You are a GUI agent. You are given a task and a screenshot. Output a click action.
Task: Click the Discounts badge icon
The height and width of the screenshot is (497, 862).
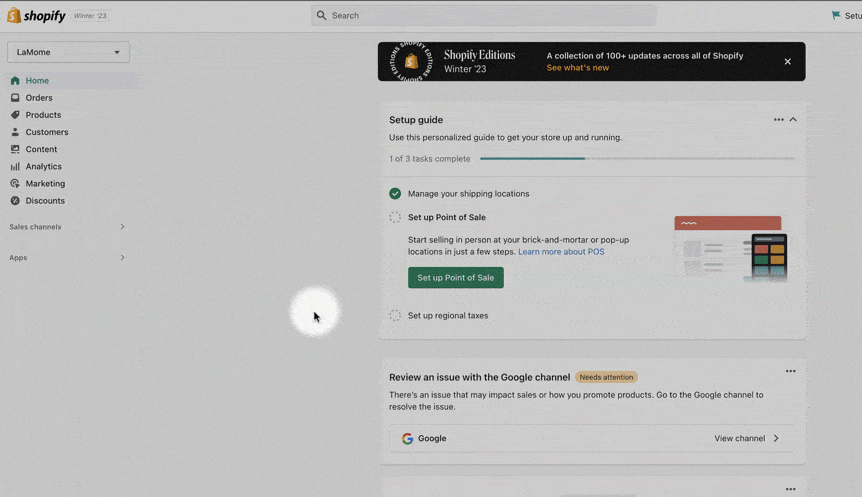click(x=15, y=201)
